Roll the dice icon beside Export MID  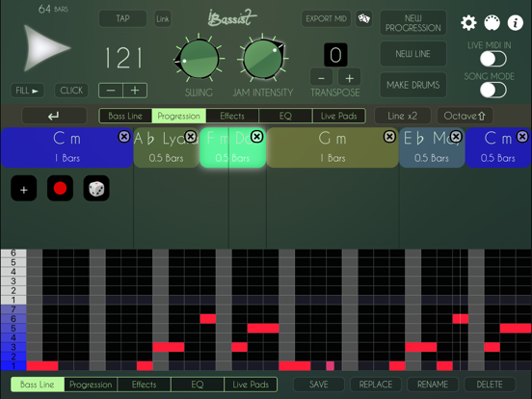point(363,18)
